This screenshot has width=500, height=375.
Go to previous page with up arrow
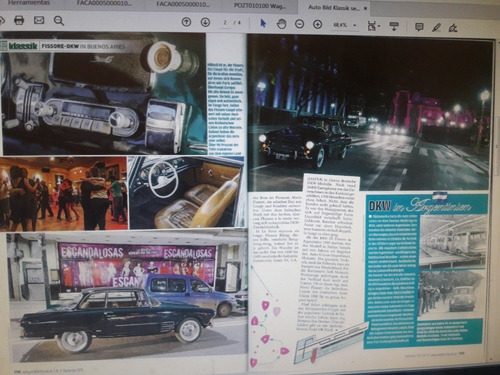(x=186, y=22)
